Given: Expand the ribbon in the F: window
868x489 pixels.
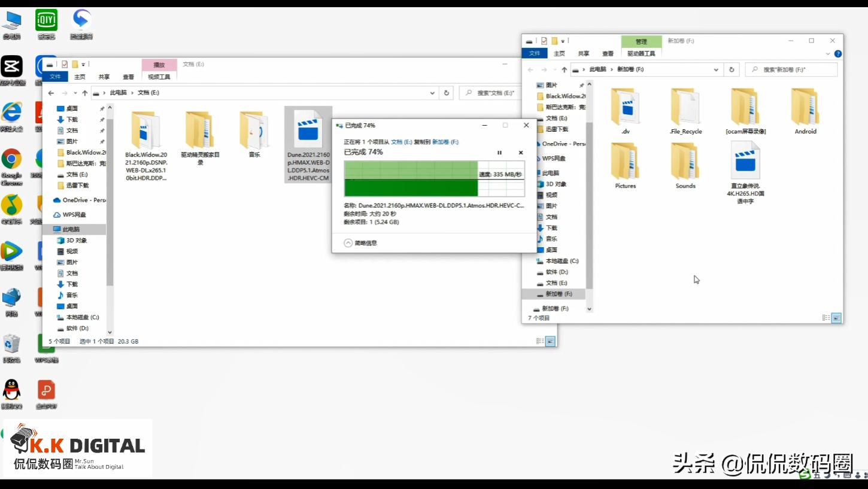Looking at the screenshot, I should click(828, 53).
